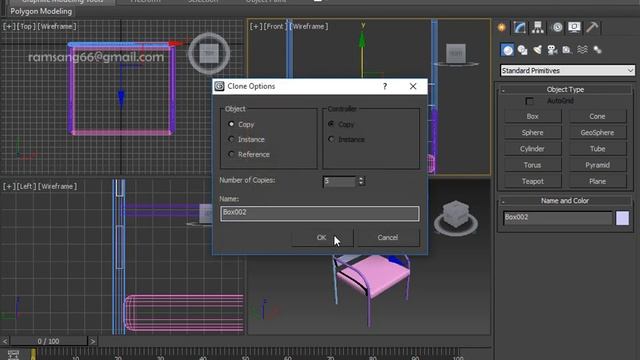
Task: Open the Hierarchy panel tab icon
Action: 538,27
